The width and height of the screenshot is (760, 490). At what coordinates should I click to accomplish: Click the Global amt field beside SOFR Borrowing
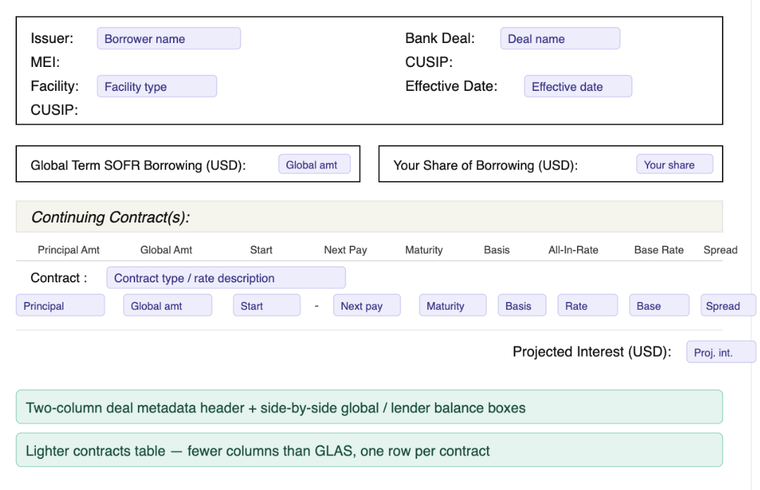coord(313,165)
